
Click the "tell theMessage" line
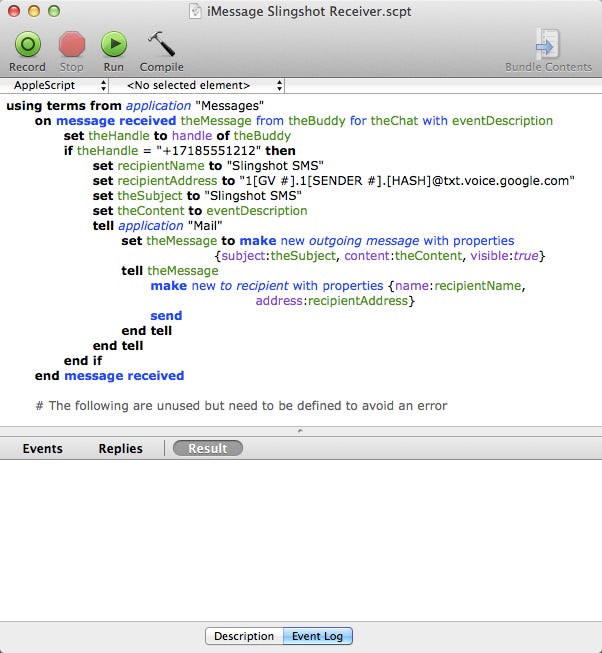170,271
